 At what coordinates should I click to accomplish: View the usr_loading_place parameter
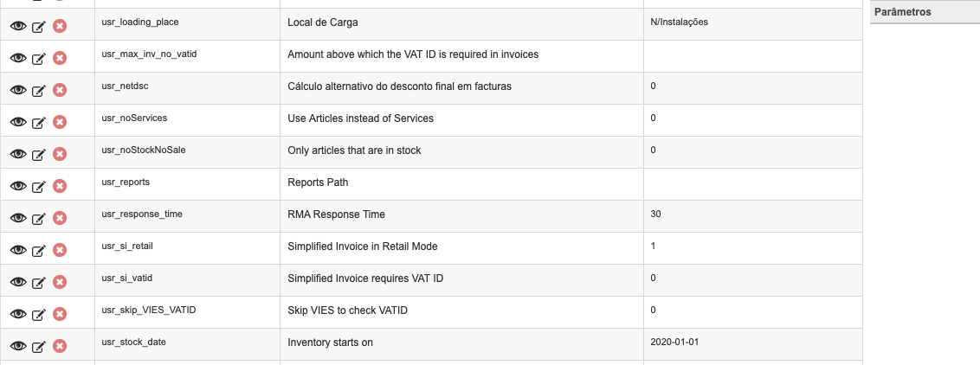(x=18, y=26)
